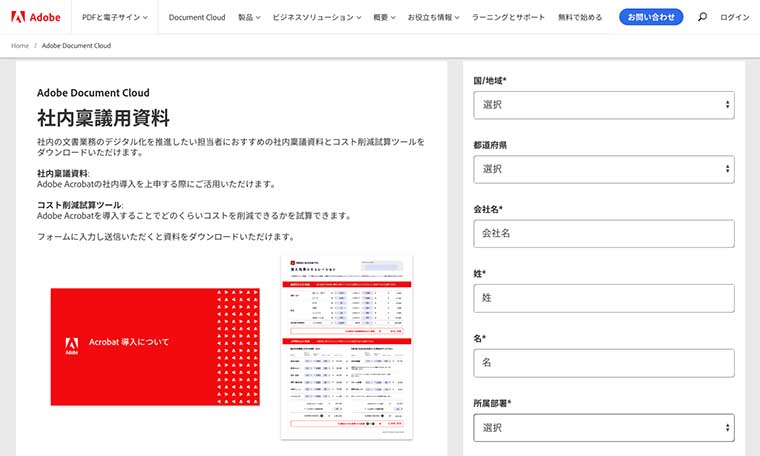Expand the PDFと電子サイン menu
Screen dimensions: 760x456
(x=115, y=17)
